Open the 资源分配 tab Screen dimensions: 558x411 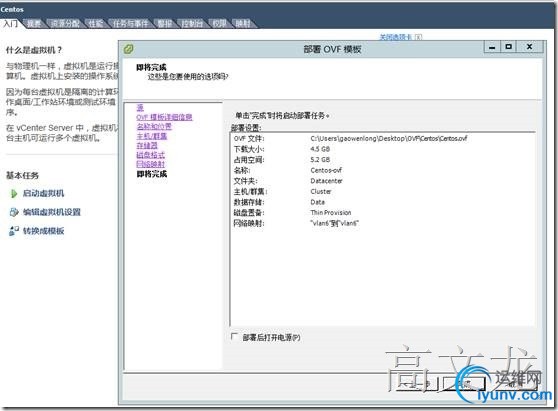(65, 23)
